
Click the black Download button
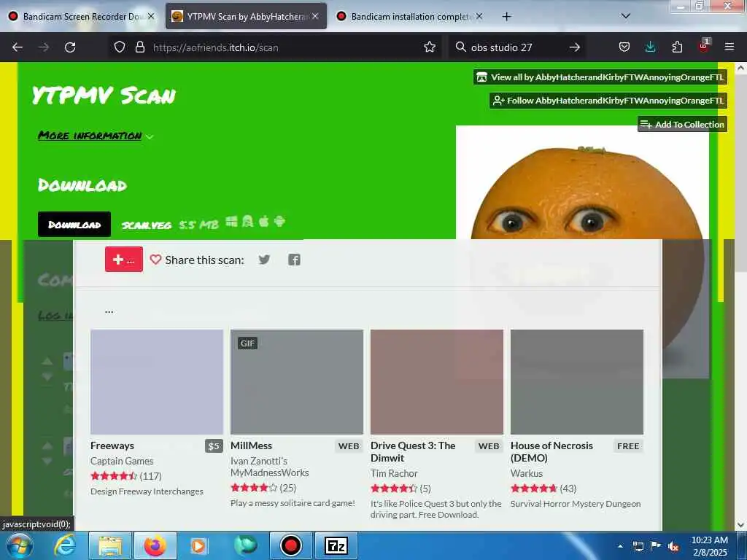coord(74,225)
